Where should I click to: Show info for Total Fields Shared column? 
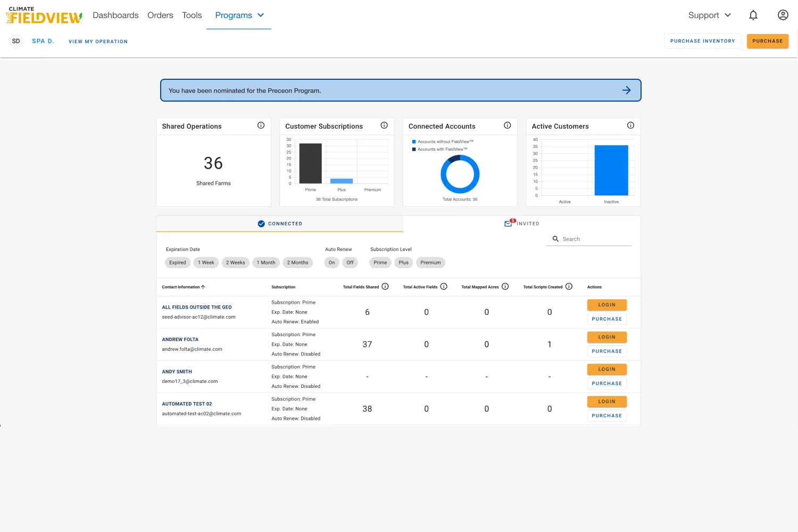click(385, 286)
